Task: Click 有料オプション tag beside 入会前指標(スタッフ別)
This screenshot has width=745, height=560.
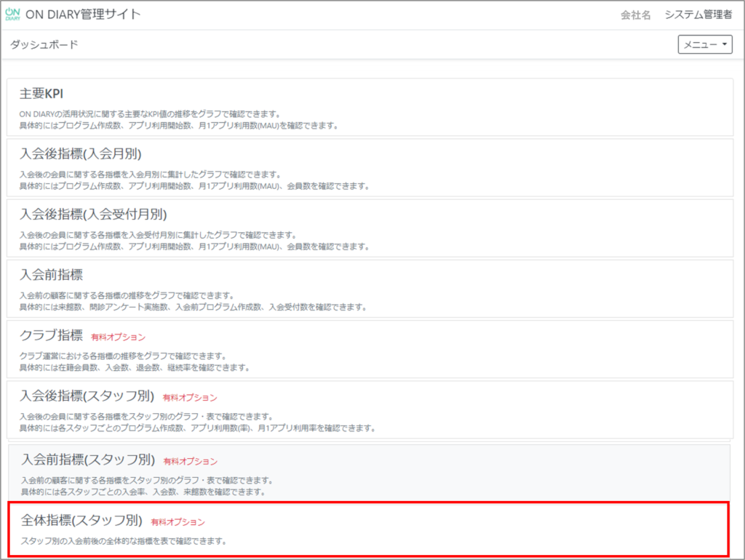Action: tap(190, 461)
